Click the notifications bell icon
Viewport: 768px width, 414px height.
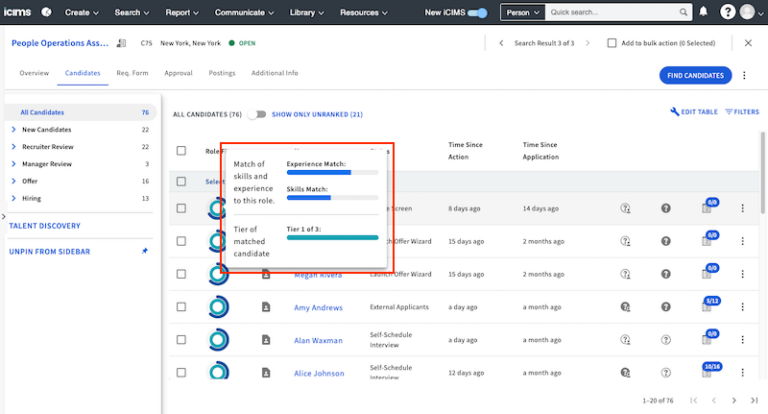coord(704,12)
